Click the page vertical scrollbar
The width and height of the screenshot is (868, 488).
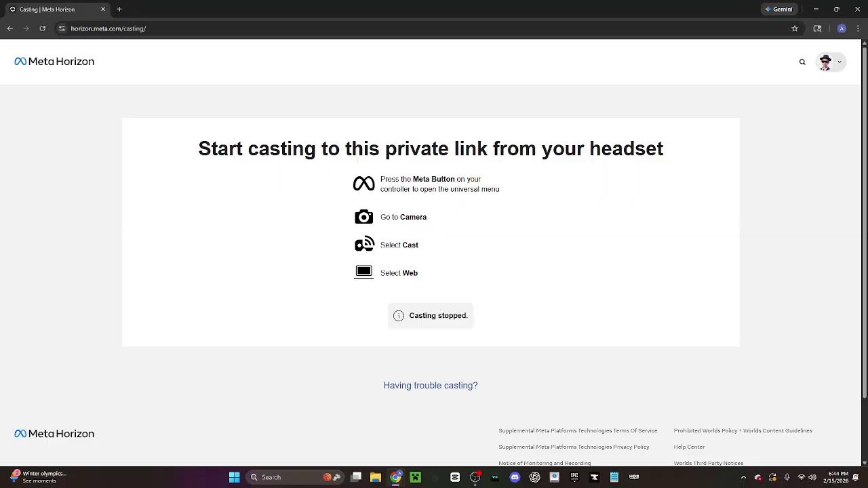click(864, 222)
